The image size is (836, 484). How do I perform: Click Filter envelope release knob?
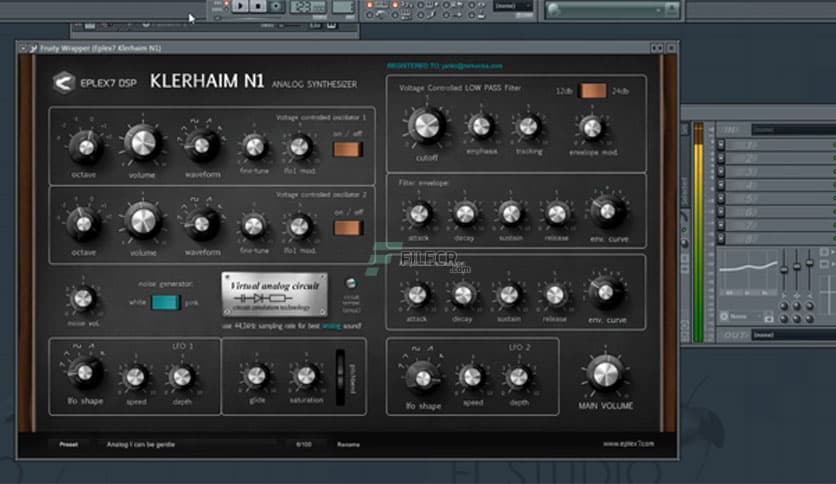(557, 214)
